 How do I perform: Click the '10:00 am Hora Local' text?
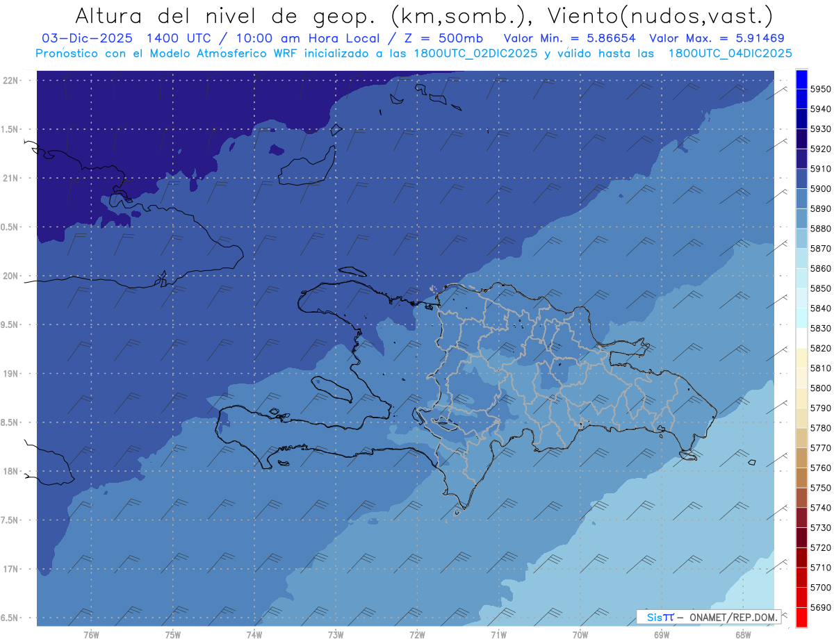305,38
